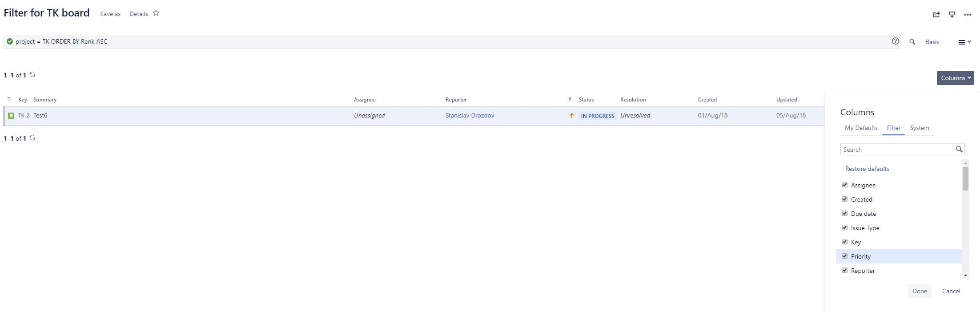This screenshot has width=980, height=312.
Task: Open the export issues icon
Action: 952,15
